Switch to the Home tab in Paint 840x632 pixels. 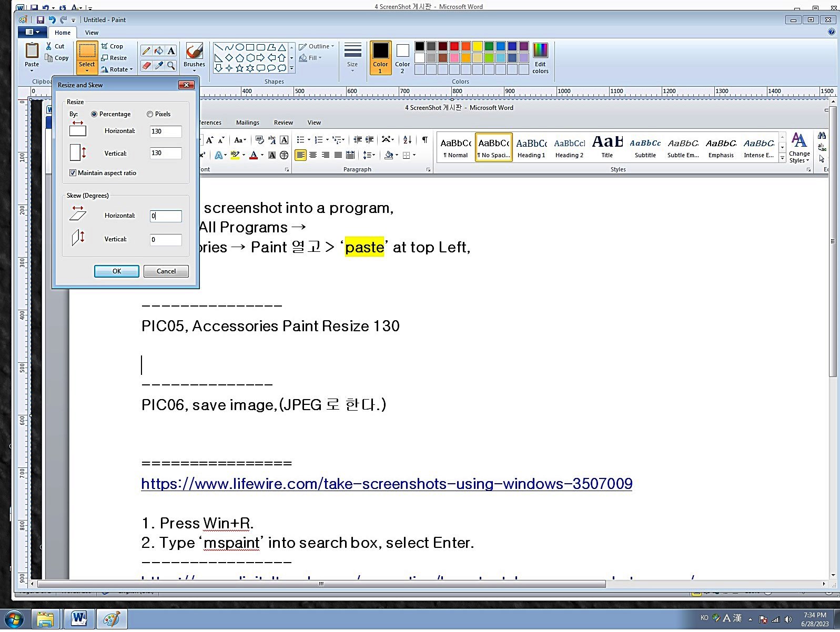[63, 33]
